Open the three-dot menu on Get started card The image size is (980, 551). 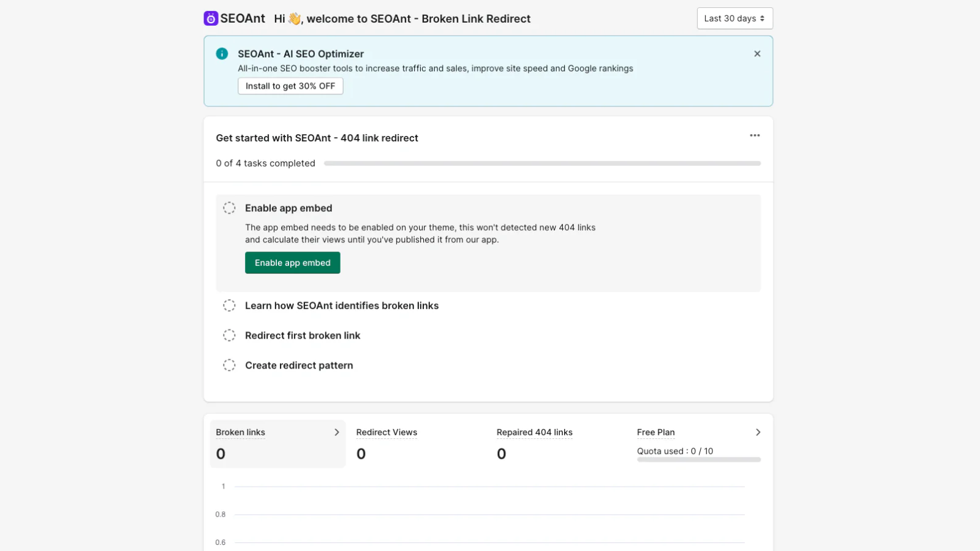pos(755,135)
